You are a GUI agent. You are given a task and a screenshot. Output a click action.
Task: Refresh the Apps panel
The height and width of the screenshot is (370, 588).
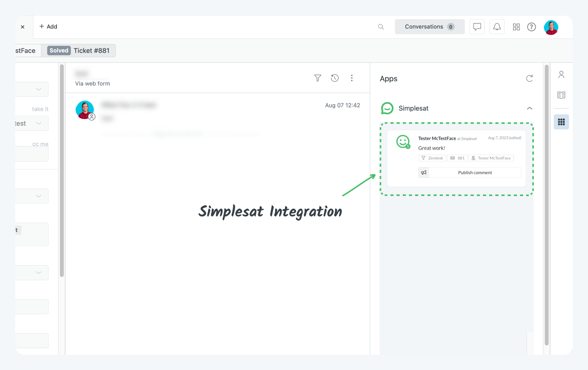529,79
